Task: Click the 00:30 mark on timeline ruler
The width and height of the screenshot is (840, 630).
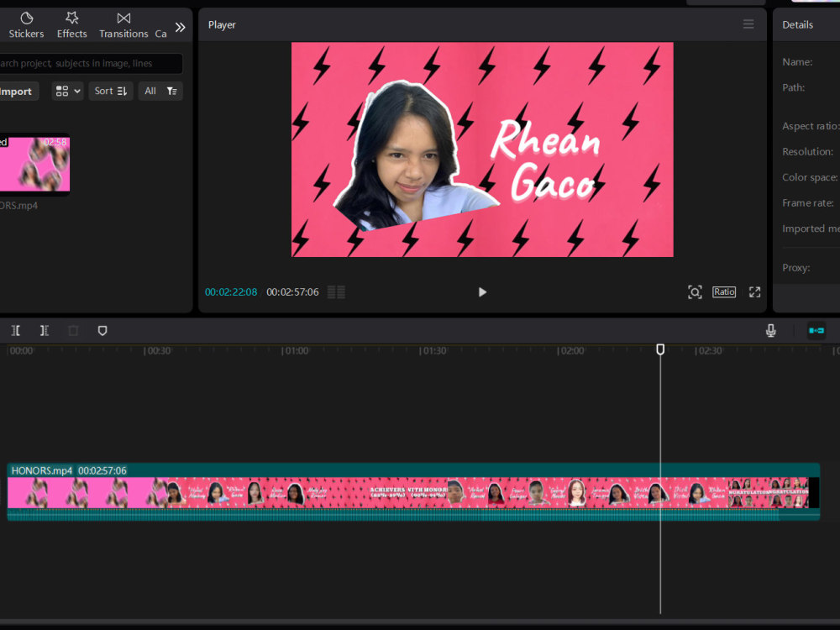Action: [x=158, y=351]
